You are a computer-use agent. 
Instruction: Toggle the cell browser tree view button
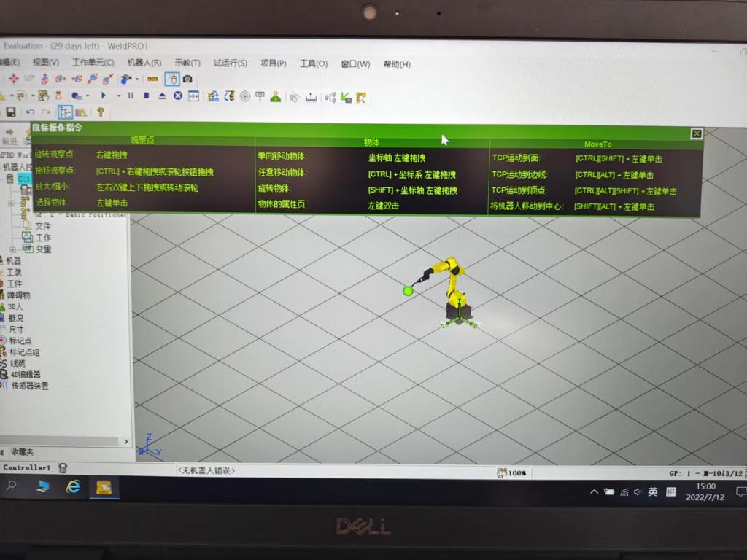coord(65,112)
